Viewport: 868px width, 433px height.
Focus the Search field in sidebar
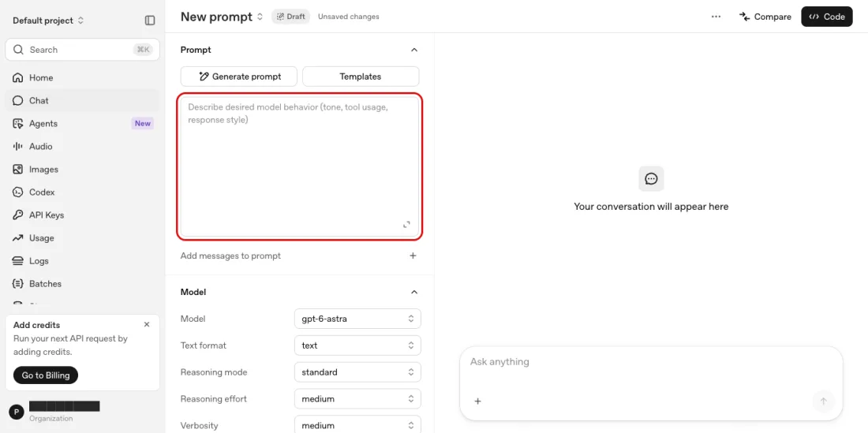click(83, 50)
